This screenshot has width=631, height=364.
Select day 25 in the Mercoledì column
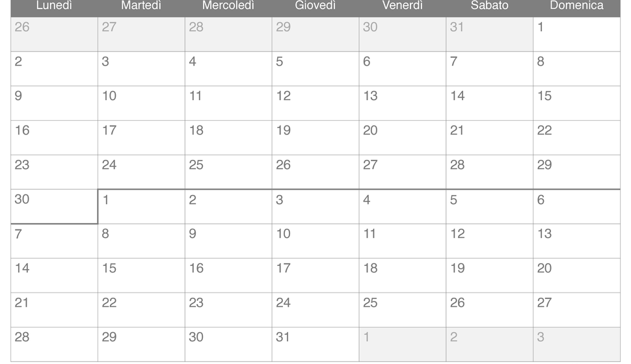[x=228, y=172]
